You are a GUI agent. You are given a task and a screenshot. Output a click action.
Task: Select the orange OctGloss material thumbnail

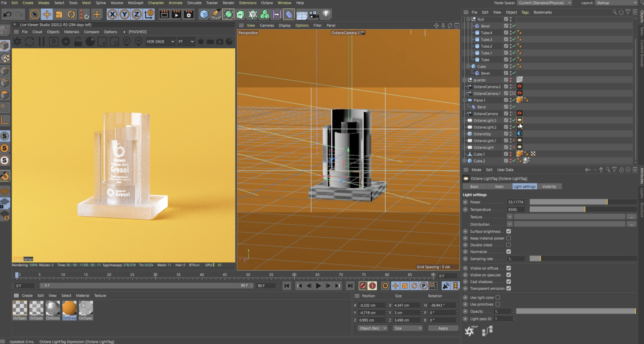69,308
